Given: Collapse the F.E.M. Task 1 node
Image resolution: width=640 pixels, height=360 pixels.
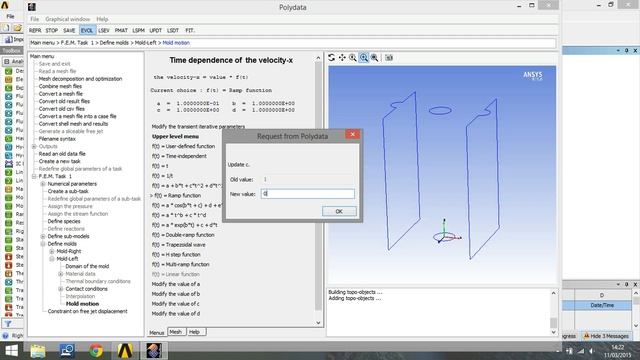Looking at the screenshot, I should point(34,176).
